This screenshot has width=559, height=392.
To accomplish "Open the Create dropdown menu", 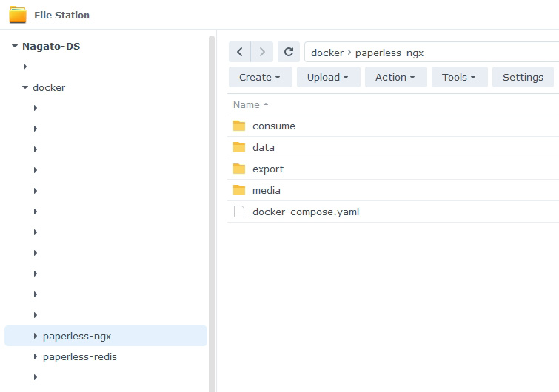I will 260,77.
